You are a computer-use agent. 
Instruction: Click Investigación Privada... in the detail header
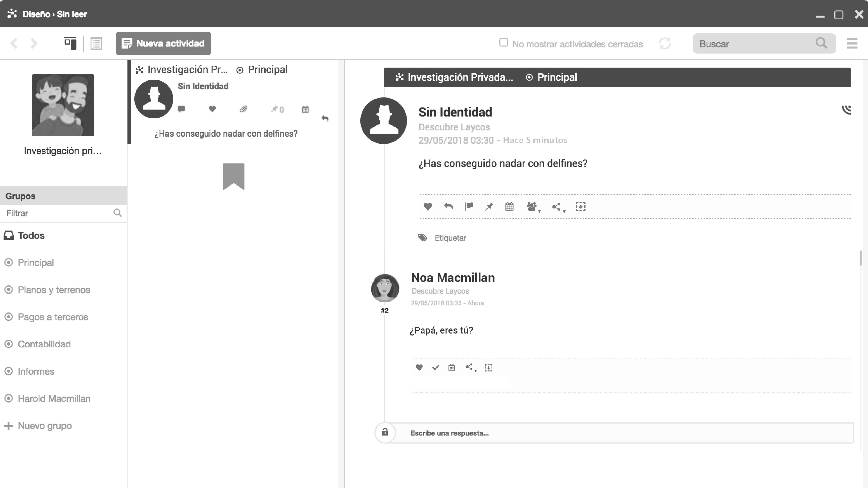[454, 77]
